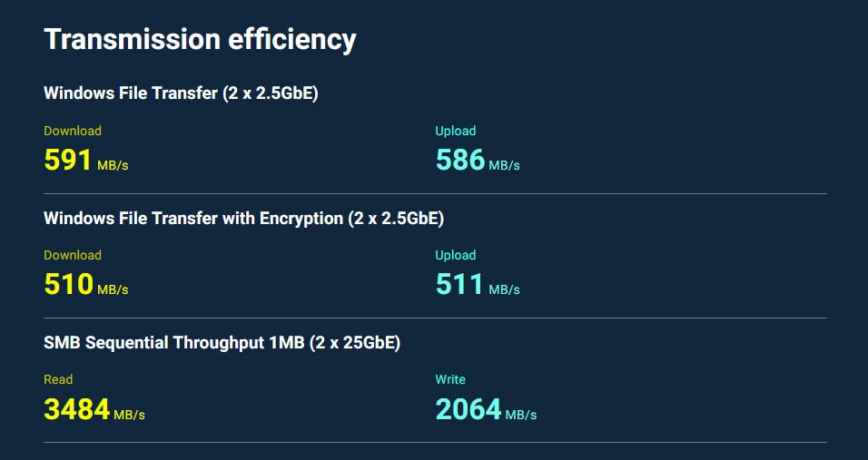Click Windows File Transfer with Encryption title
The image size is (868, 460).
243,218
